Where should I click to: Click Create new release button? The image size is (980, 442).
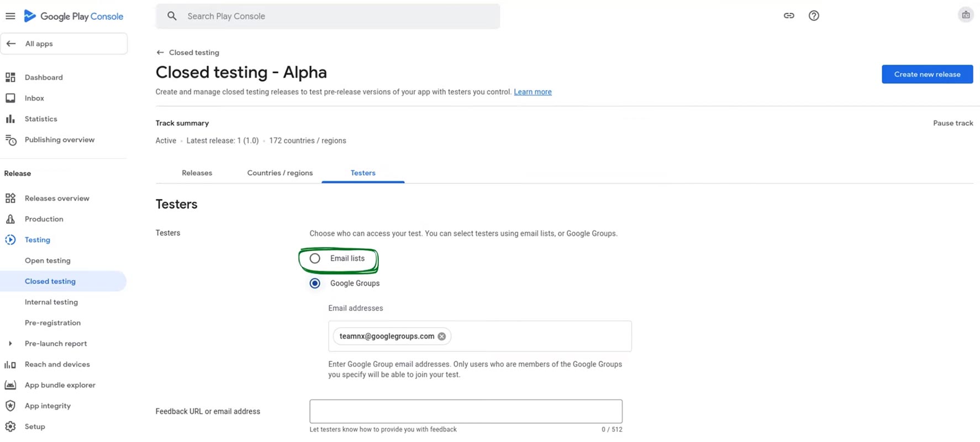click(927, 74)
